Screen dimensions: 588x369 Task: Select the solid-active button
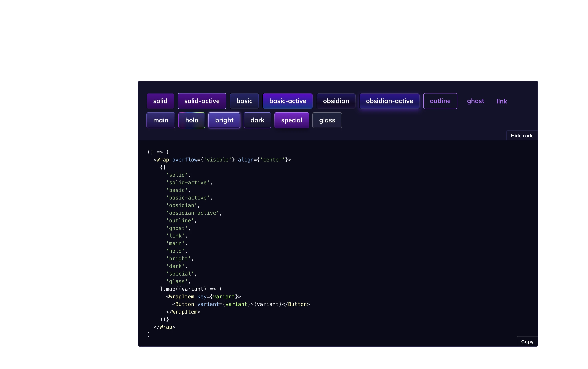tap(202, 101)
